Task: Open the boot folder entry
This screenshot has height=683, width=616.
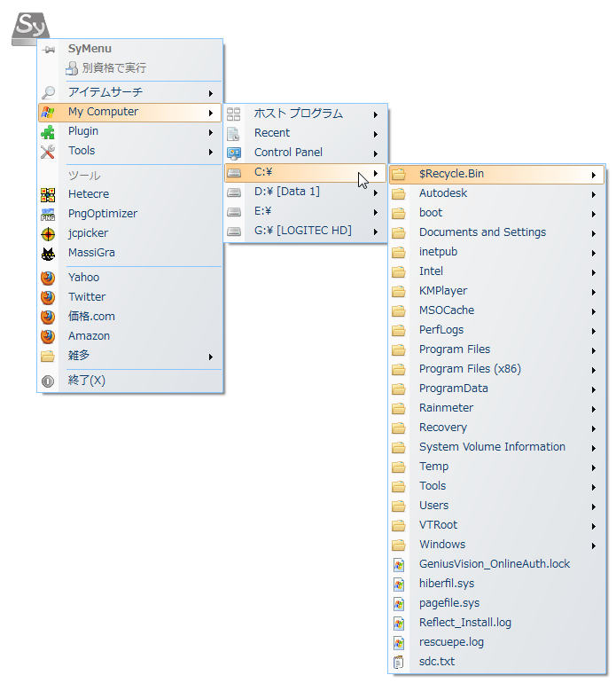Action: coord(496,214)
